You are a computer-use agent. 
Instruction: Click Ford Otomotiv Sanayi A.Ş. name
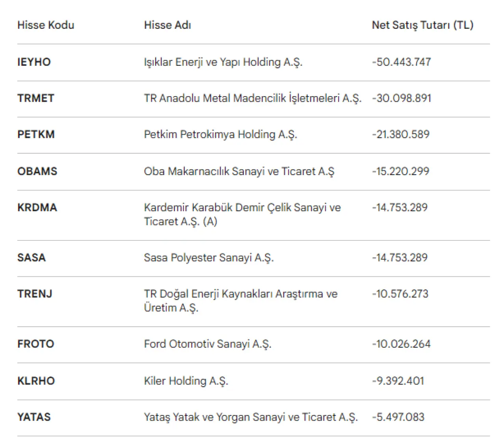208,344
